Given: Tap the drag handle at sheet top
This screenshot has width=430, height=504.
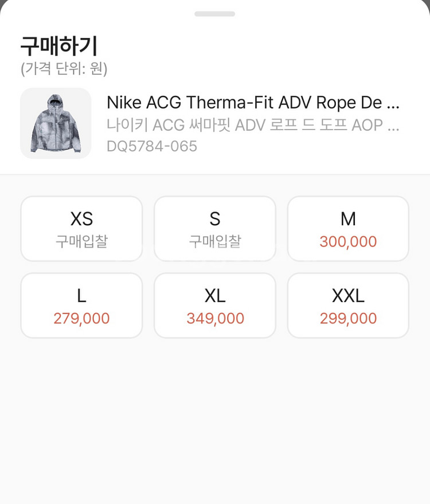Looking at the screenshot, I should [x=214, y=14].
